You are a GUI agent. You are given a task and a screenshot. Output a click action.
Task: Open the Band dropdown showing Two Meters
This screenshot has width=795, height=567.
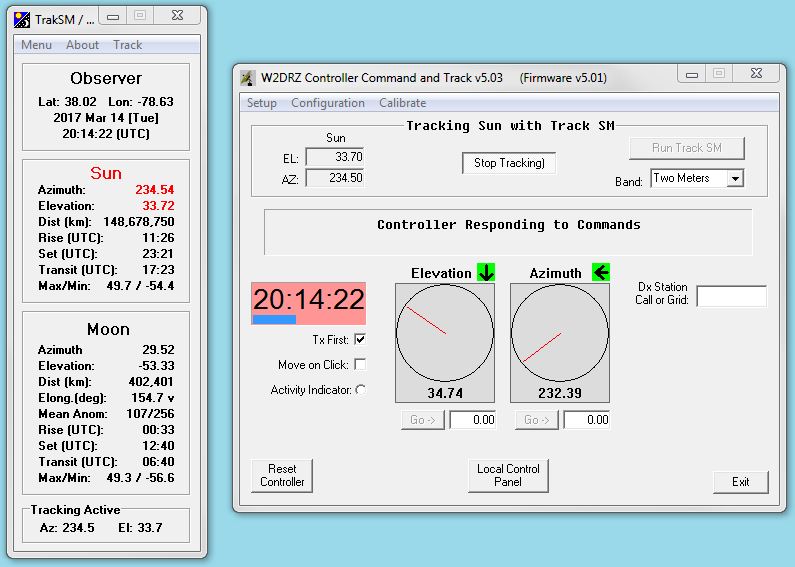point(735,179)
